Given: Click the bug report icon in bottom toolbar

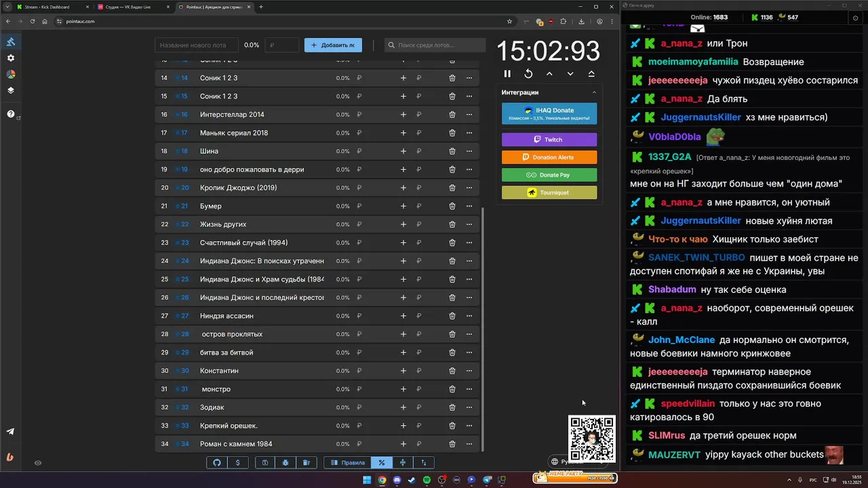Looking at the screenshot, I should [285, 462].
